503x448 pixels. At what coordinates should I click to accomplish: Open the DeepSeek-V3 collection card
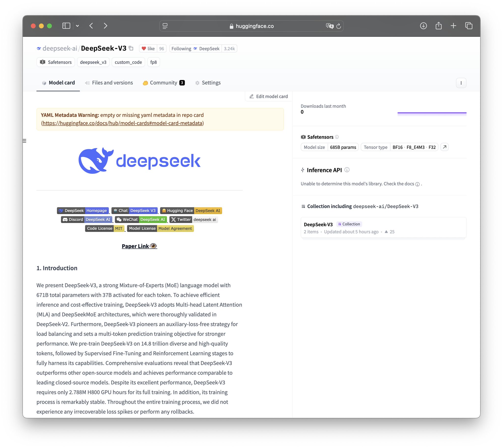(x=383, y=228)
